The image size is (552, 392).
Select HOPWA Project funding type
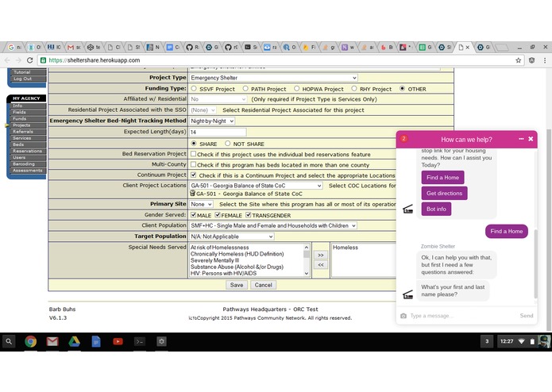296,89
